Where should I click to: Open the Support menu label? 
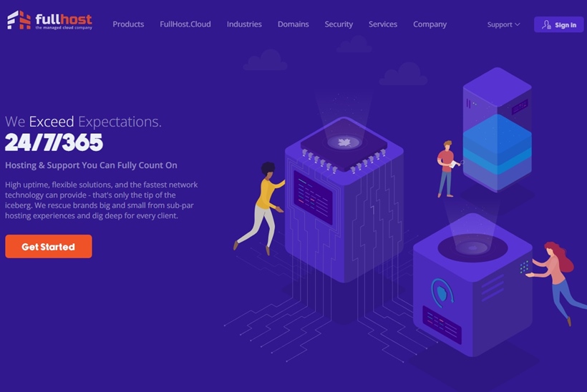[500, 24]
